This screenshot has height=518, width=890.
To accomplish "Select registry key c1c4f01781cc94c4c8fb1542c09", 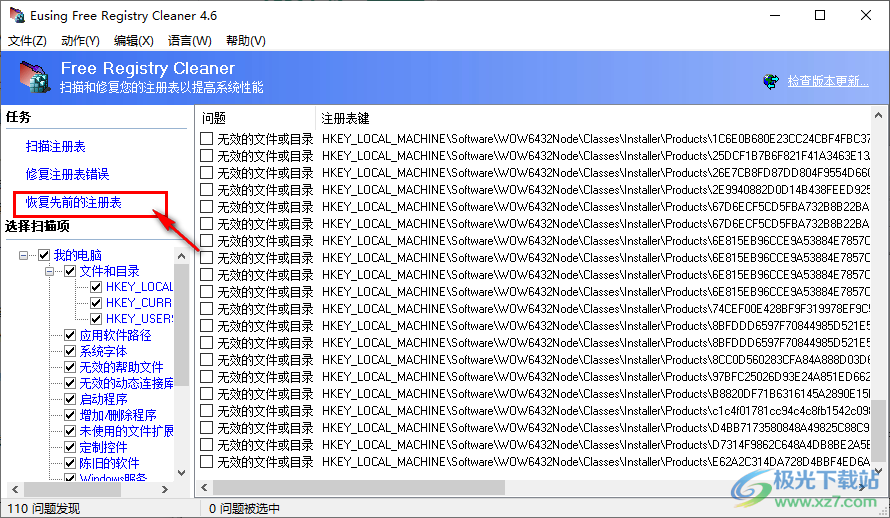I will coord(595,411).
